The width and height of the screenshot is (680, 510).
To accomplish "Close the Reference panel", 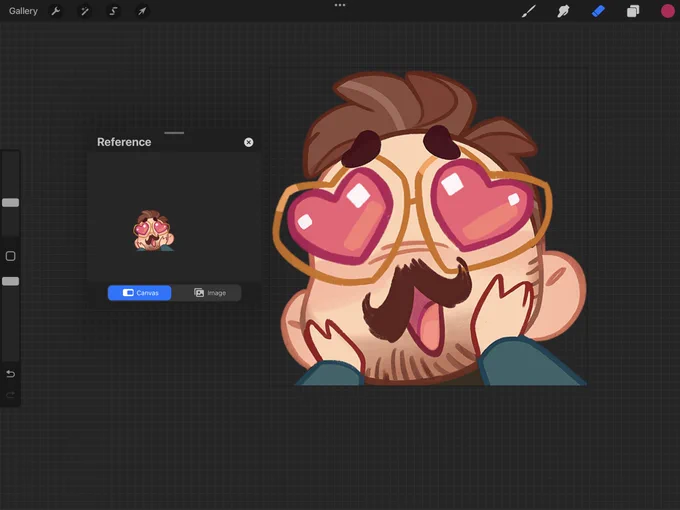I will (x=248, y=142).
